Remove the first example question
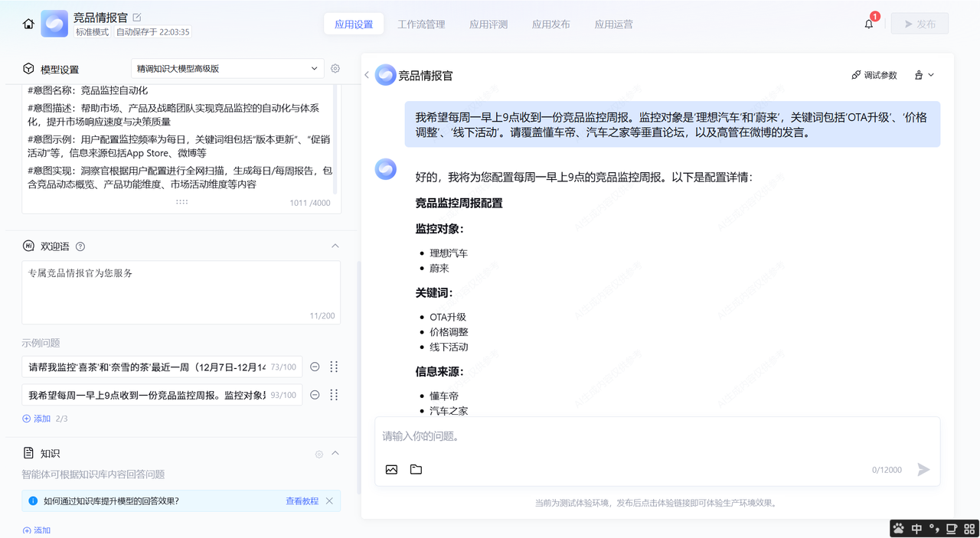 coord(315,367)
